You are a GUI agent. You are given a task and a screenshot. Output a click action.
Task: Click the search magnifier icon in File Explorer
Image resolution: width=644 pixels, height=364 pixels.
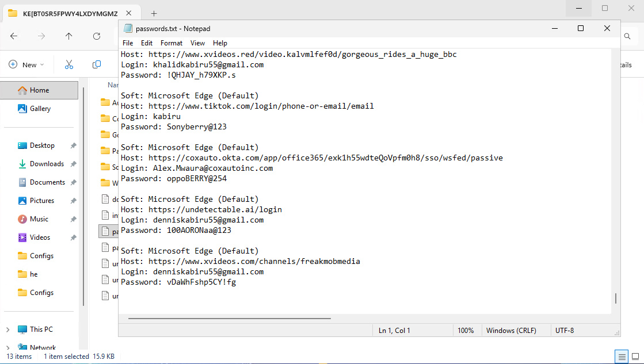tap(627, 36)
